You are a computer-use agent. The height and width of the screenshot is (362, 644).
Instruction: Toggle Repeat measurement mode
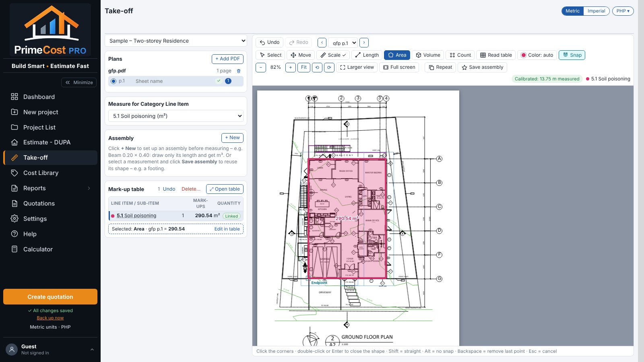click(x=440, y=67)
